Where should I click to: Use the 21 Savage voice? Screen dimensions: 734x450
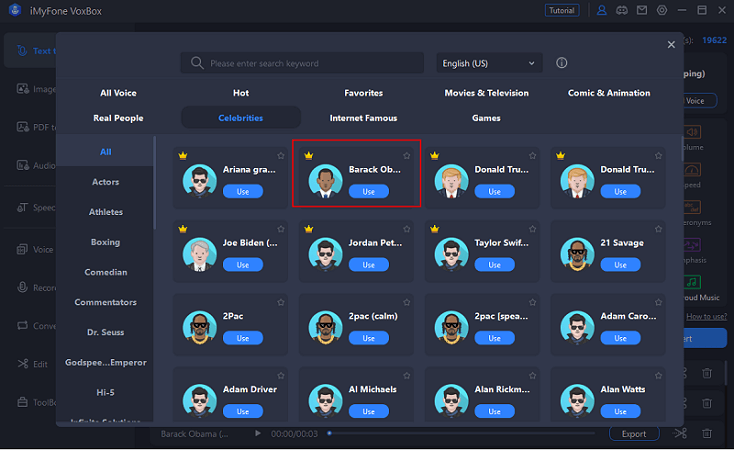[620, 265]
